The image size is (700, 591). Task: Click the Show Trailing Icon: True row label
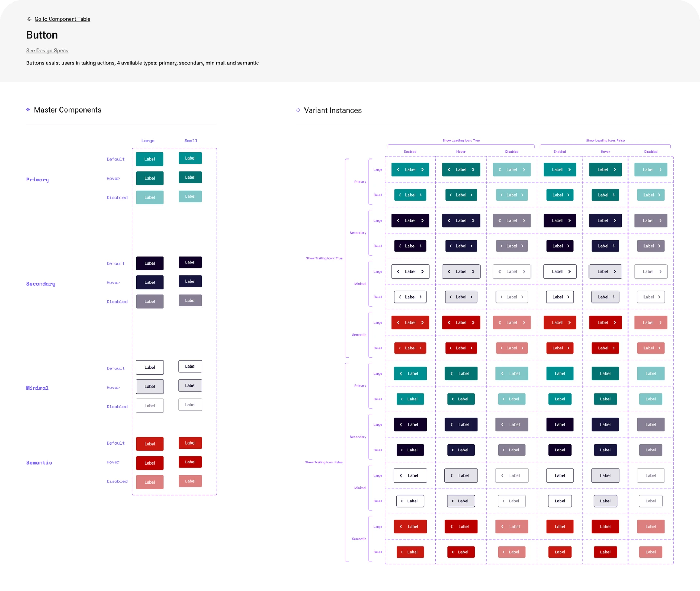324,258
